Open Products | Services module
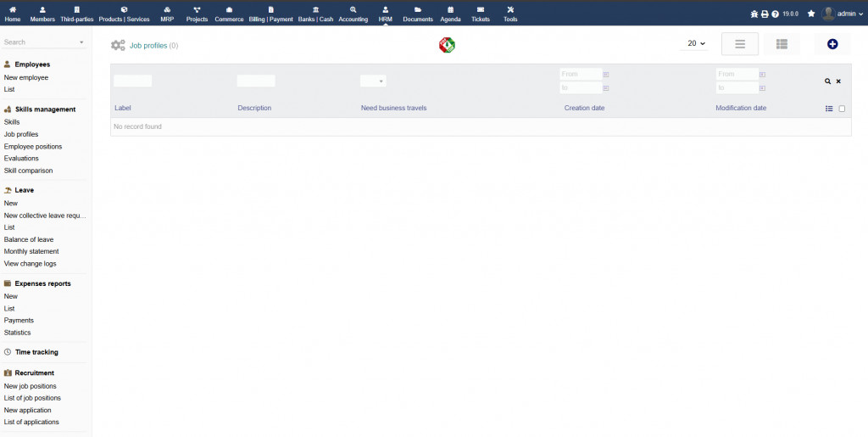Image resolution: width=868 pixels, height=437 pixels. (x=124, y=14)
